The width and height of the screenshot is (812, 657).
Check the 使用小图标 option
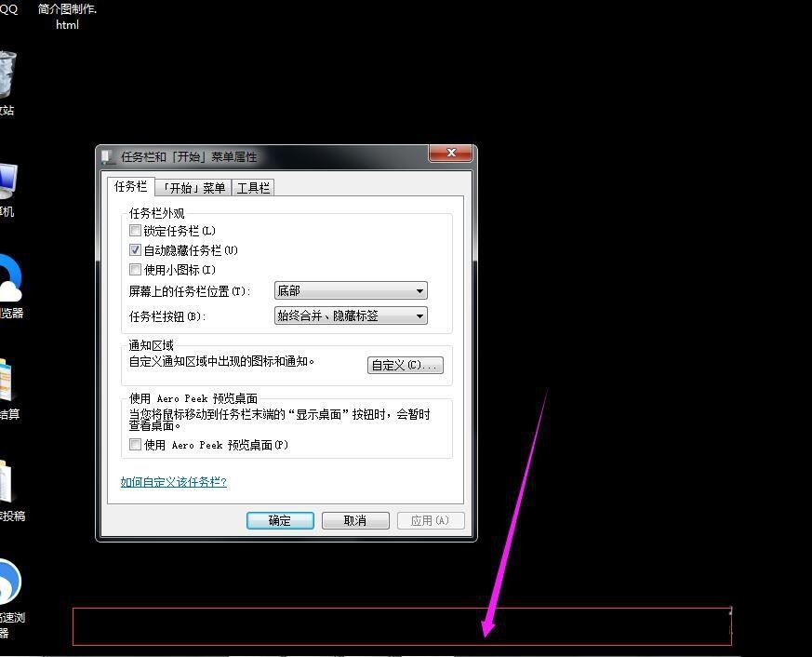[135, 269]
